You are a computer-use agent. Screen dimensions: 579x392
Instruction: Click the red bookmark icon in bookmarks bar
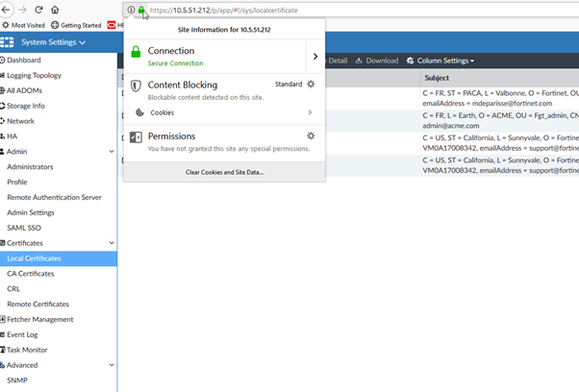point(112,25)
